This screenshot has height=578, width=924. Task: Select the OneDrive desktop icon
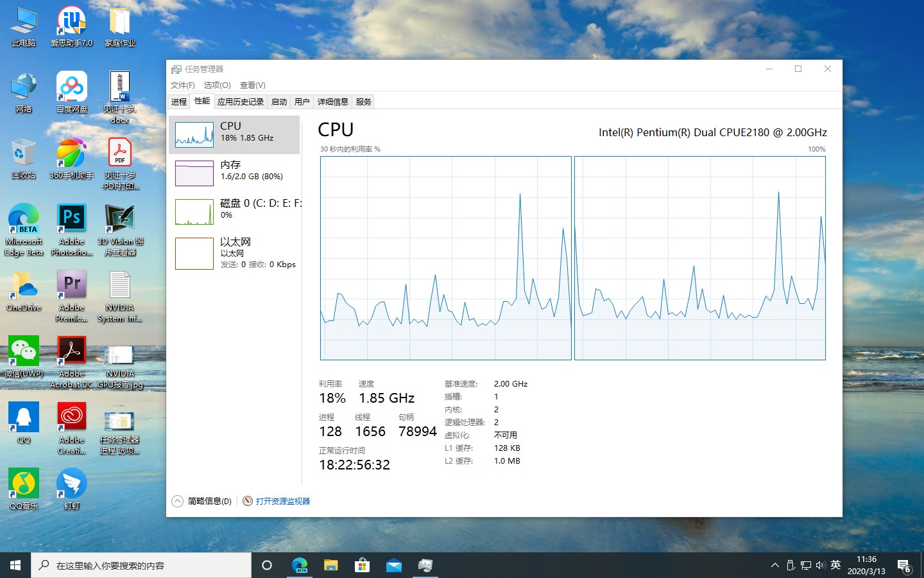pos(24,292)
